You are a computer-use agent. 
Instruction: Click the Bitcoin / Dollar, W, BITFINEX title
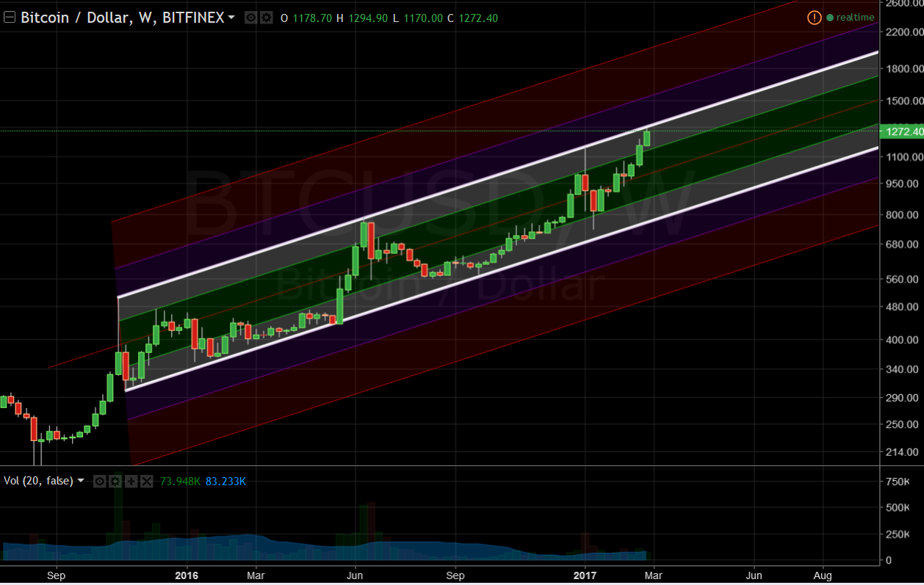coord(122,18)
